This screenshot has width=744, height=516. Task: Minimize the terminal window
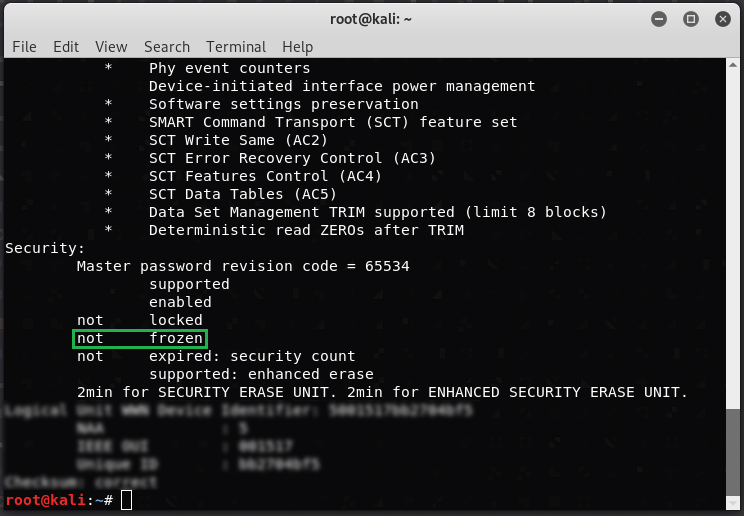coord(659,19)
